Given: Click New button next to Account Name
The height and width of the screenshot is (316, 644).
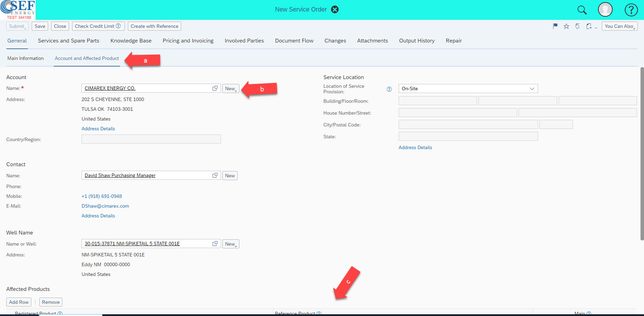Looking at the screenshot, I should (x=231, y=88).
